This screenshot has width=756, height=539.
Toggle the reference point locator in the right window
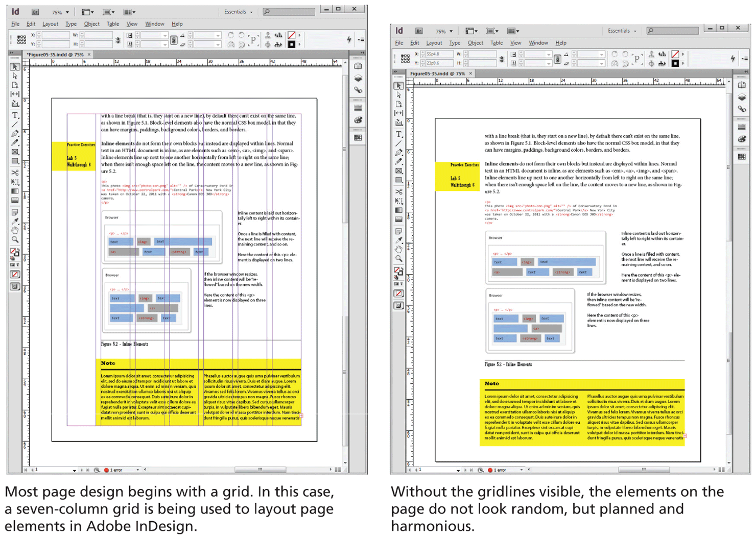coord(405,59)
